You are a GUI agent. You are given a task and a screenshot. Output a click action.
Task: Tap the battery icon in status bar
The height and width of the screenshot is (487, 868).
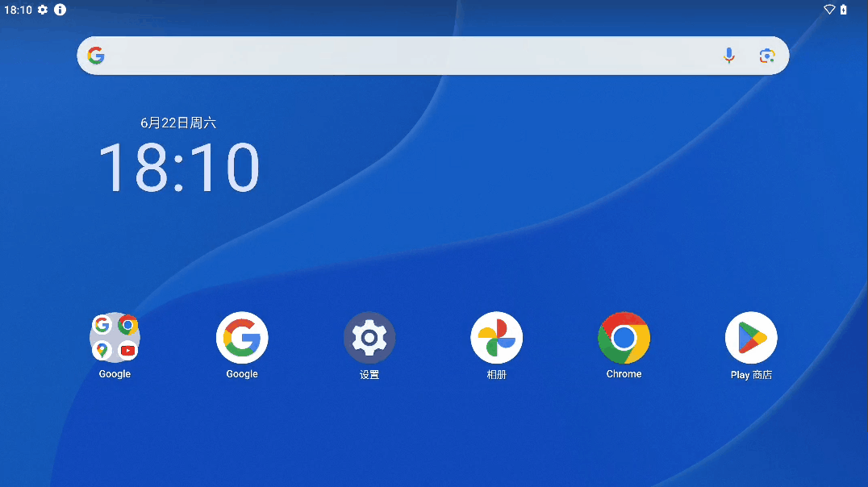point(843,10)
